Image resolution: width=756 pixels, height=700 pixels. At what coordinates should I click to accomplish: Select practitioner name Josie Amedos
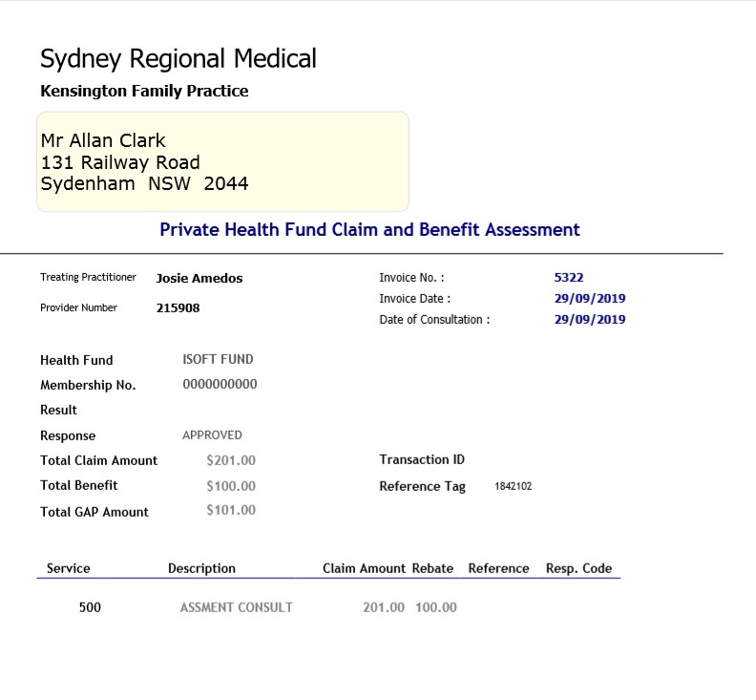(199, 278)
